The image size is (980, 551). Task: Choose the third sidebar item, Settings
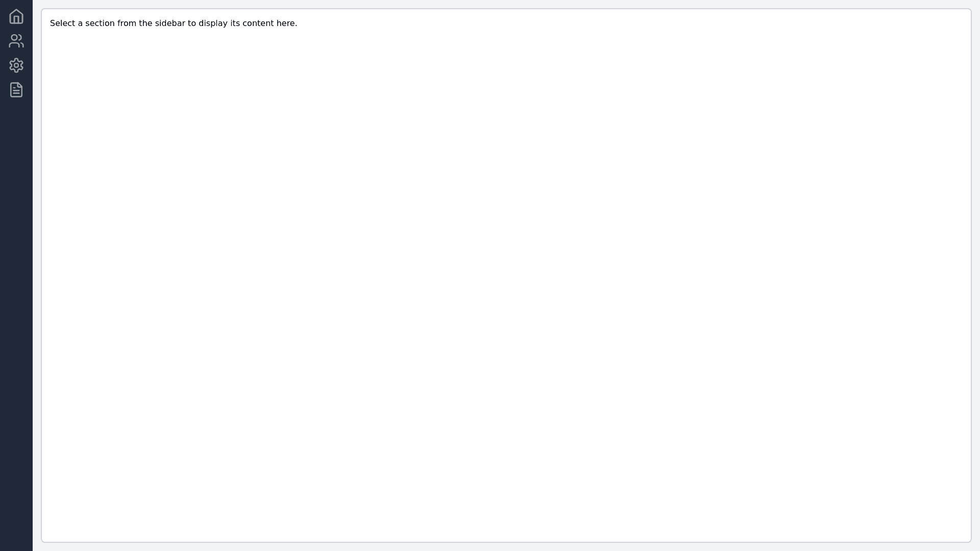click(x=16, y=65)
